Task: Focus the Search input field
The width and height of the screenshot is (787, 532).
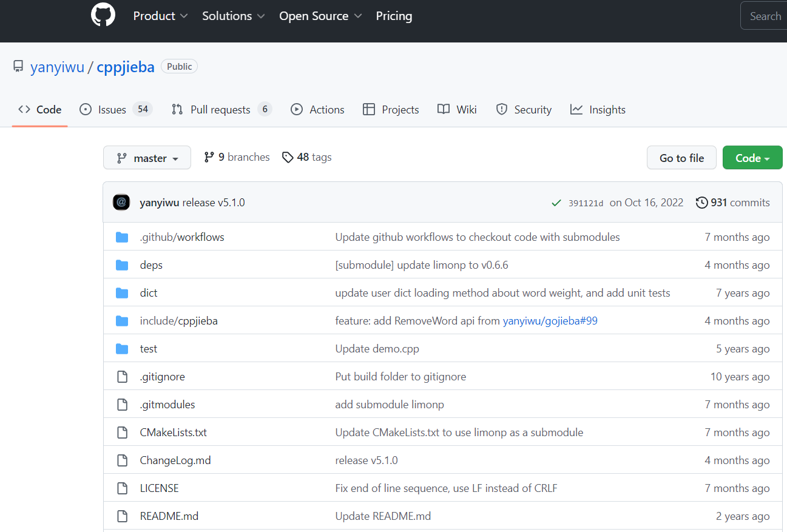Action: click(763, 16)
